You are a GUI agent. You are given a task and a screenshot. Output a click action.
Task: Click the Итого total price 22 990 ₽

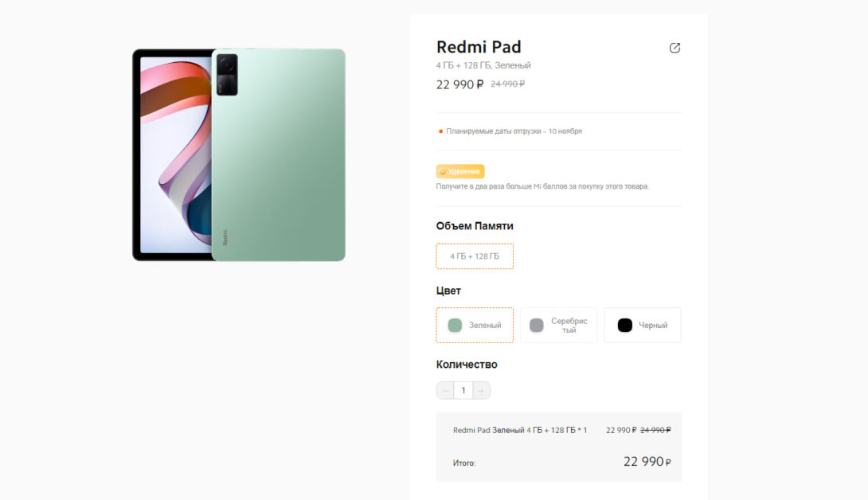pos(647,461)
